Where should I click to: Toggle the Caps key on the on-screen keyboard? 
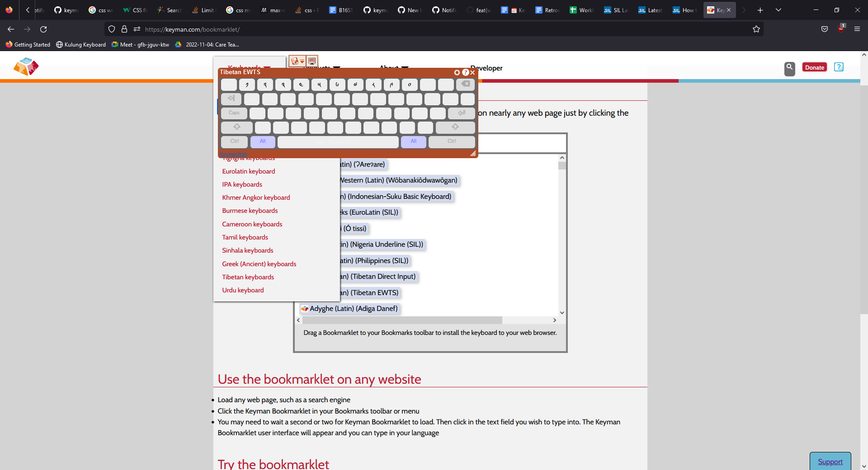click(x=234, y=113)
